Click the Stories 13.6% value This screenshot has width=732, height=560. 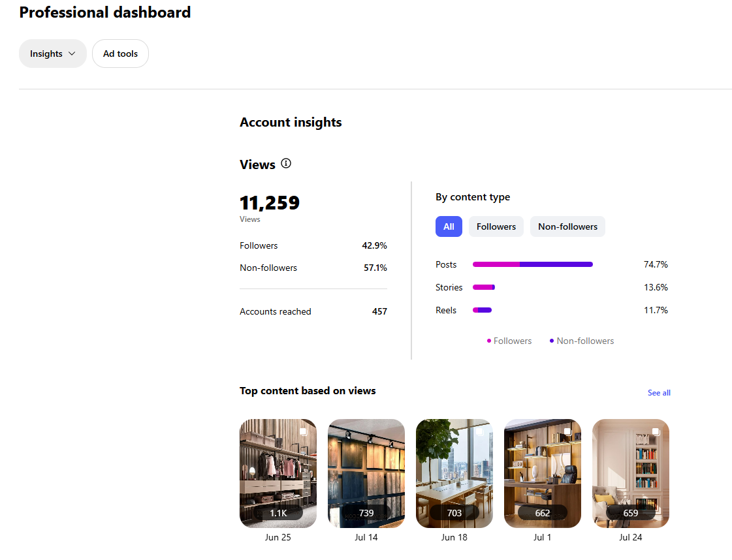click(656, 287)
